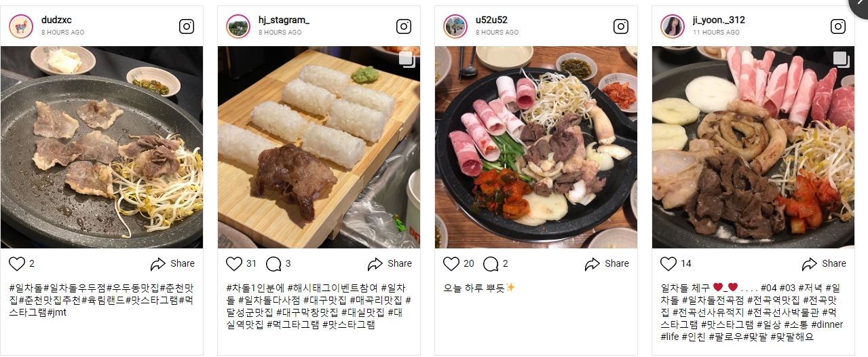
Task: Share the dudzxc post
Action: pyautogui.click(x=172, y=263)
